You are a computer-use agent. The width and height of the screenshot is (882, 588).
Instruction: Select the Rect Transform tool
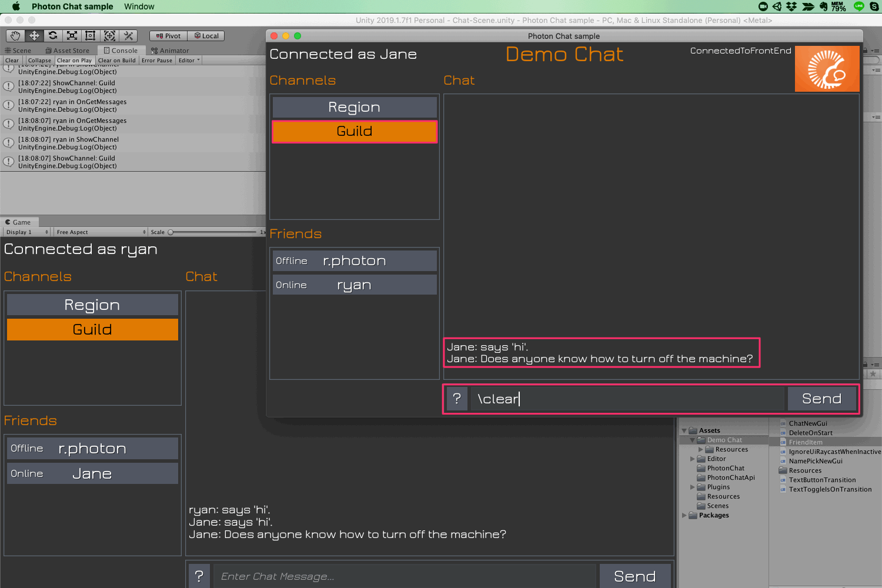pos(91,36)
